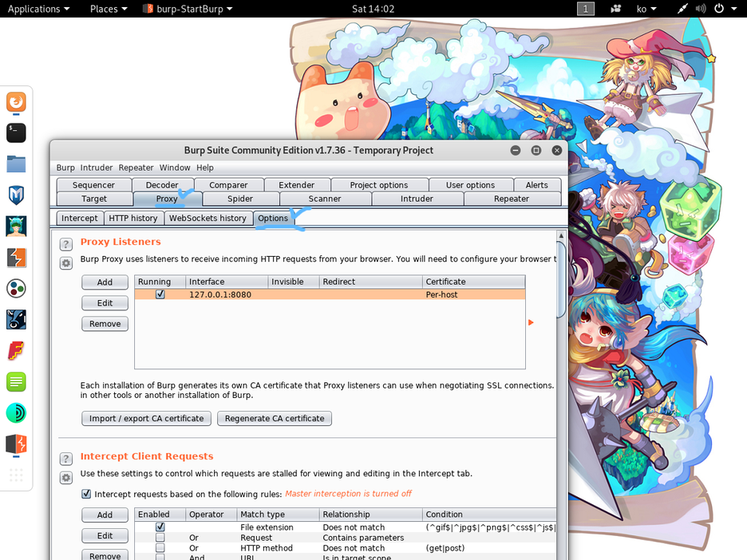Open the WebSockets history sub-tab
Screen dimensions: 747x560
tap(207, 218)
